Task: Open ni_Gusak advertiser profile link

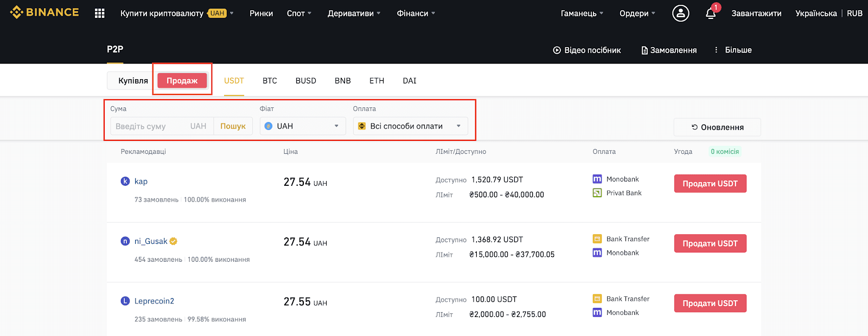Action: point(151,241)
